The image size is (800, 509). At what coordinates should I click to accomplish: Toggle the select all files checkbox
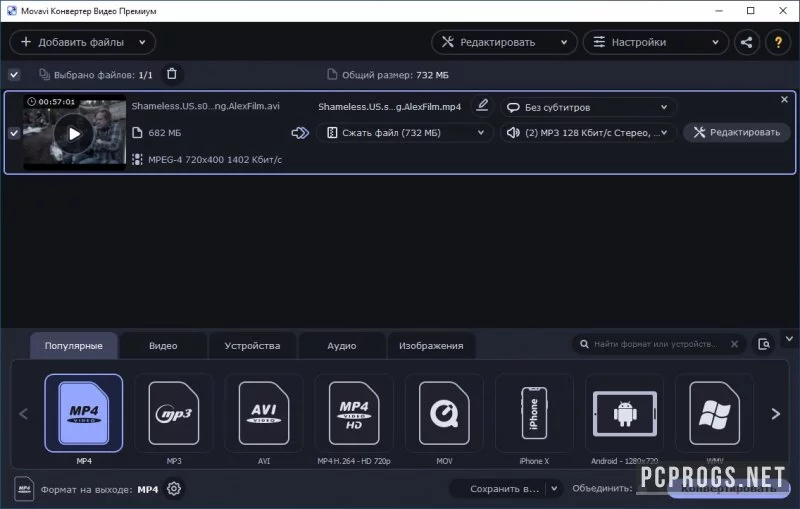click(x=14, y=75)
